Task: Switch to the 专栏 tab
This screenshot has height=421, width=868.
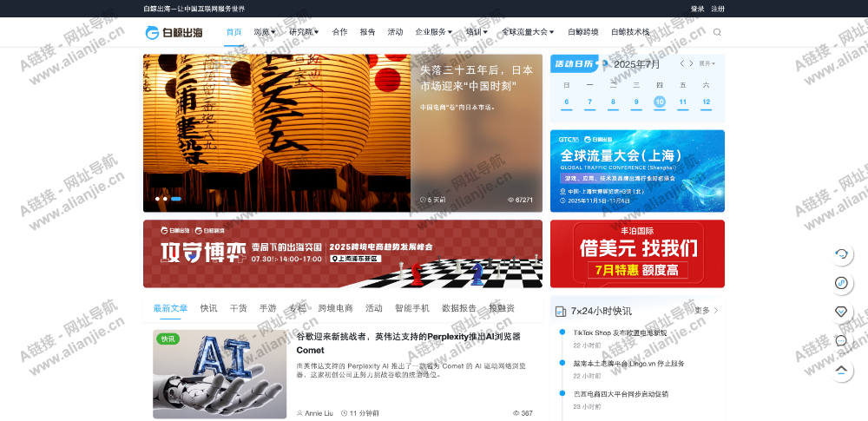Action: pyautogui.click(x=297, y=308)
